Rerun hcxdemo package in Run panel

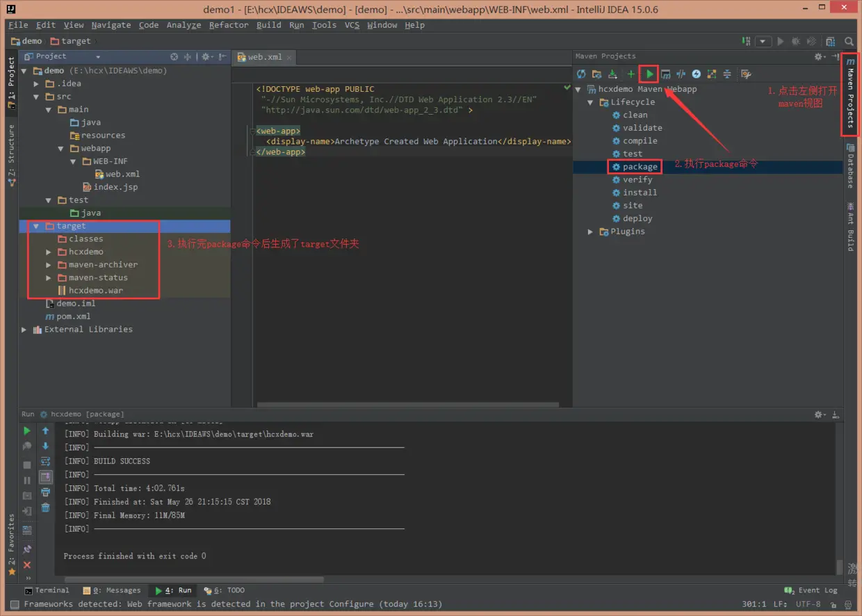[27, 431]
